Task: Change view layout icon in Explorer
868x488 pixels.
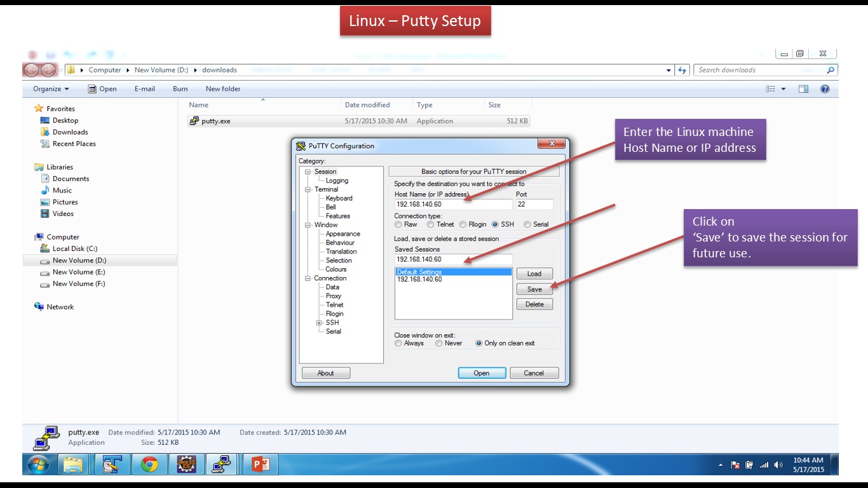Action: pyautogui.click(x=771, y=89)
